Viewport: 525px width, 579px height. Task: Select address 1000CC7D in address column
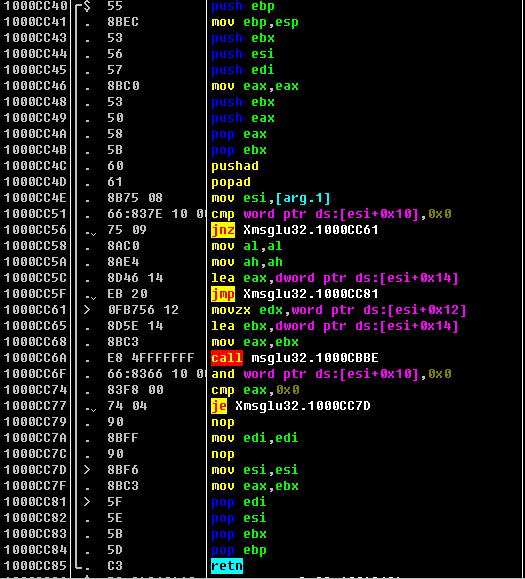[x=35, y=470]
